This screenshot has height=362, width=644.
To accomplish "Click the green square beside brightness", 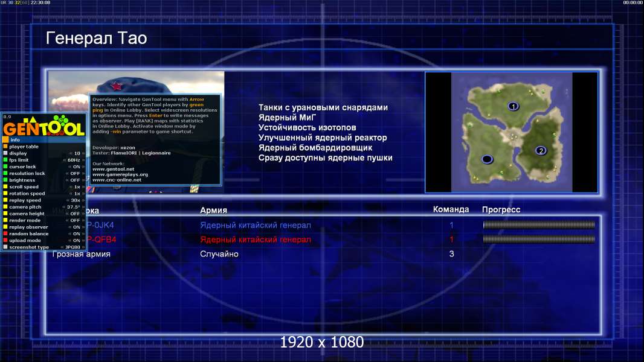I will [5, 180].
